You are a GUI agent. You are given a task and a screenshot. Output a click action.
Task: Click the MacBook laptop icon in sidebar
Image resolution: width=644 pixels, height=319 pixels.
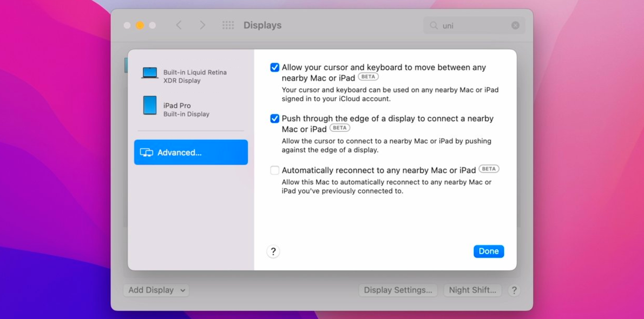[x=150, y=73]
